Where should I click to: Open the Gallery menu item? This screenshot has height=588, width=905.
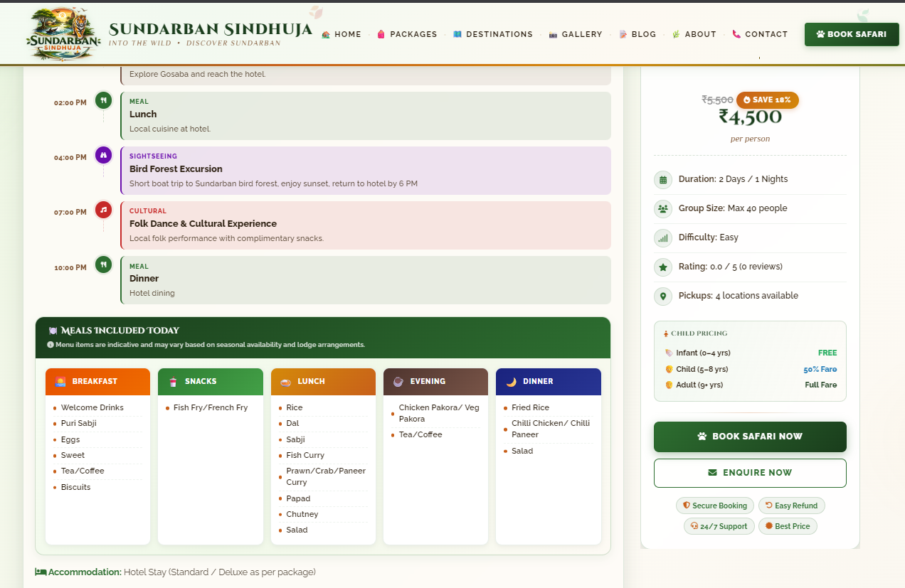576,34
